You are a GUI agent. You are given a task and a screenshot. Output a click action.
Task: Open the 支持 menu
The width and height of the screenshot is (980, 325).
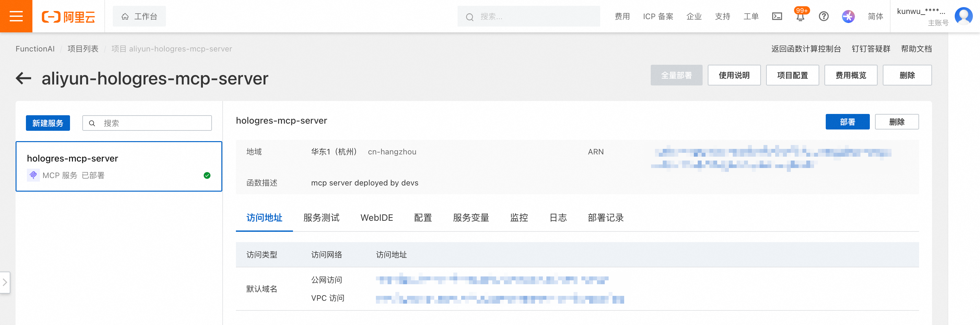coord(722,16)
